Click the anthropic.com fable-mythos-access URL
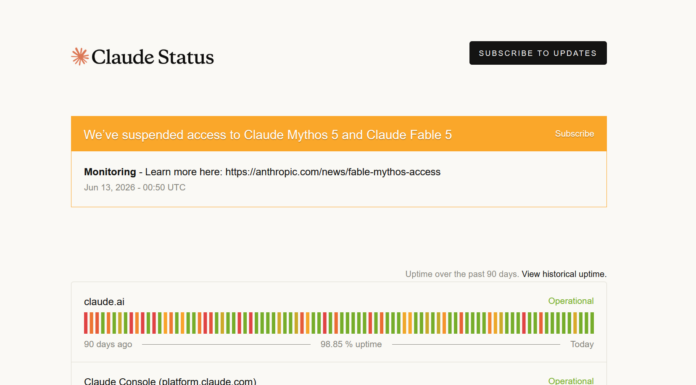696x385 pixels. click(x=333, y=172)
